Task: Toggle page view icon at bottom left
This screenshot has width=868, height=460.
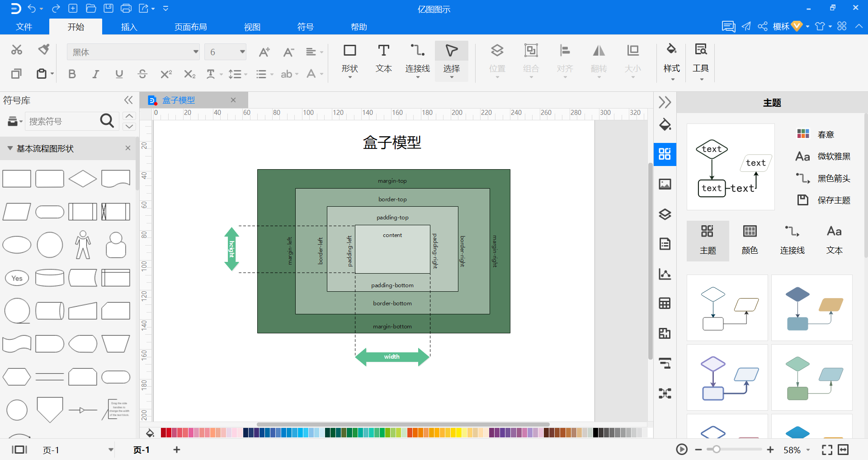Action: [19, 450]
